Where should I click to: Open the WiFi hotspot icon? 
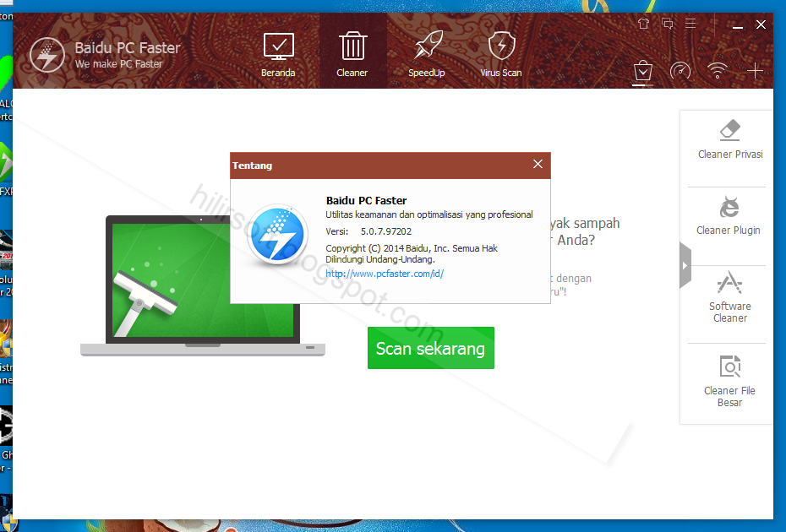click(x=718, y=71)
